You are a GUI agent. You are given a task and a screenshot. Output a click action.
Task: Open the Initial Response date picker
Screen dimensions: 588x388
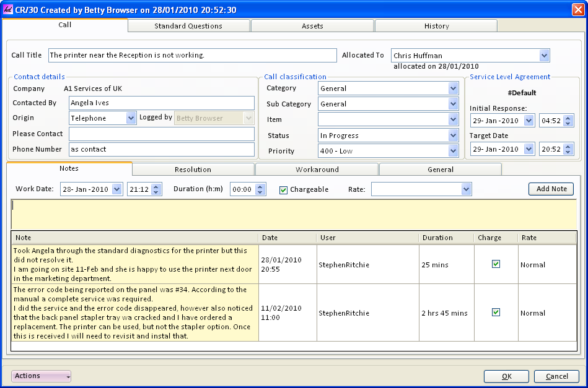(x=529, y=121)
